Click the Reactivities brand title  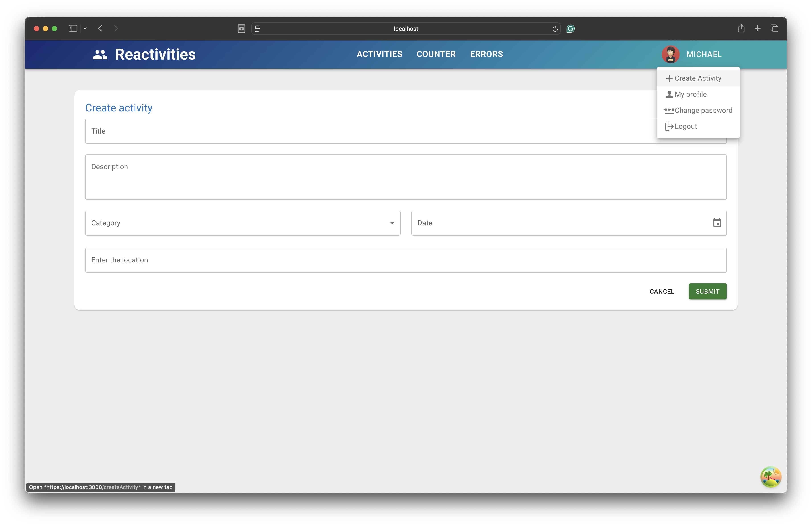[155, 54]
